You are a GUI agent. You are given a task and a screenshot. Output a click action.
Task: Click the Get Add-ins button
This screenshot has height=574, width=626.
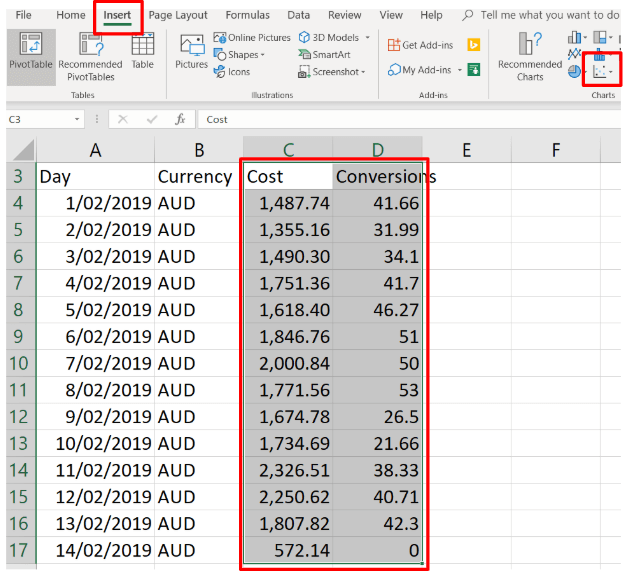point(423,45)
